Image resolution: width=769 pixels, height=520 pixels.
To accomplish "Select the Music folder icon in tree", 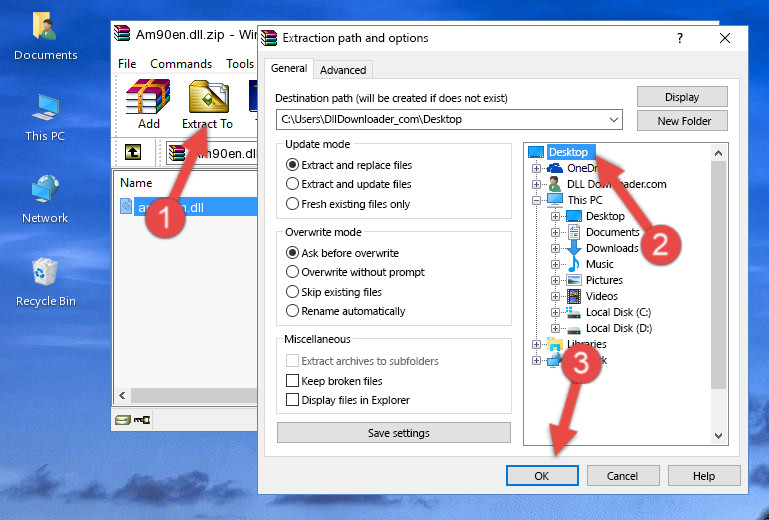I will 573,264.
